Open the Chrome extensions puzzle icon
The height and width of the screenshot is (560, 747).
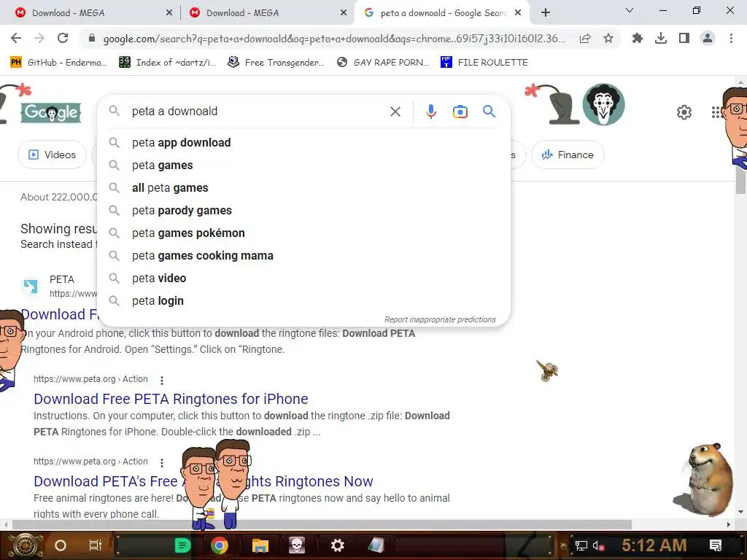coord(638,39)
